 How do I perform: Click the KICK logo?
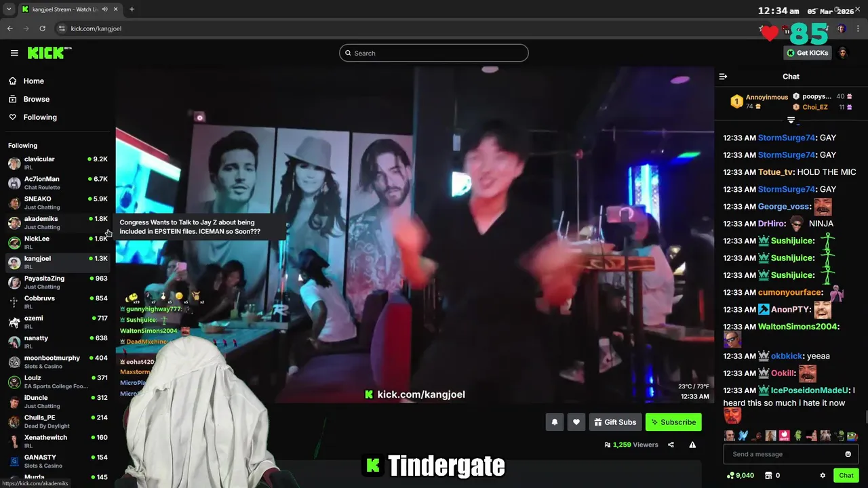(x=49, y=53)
